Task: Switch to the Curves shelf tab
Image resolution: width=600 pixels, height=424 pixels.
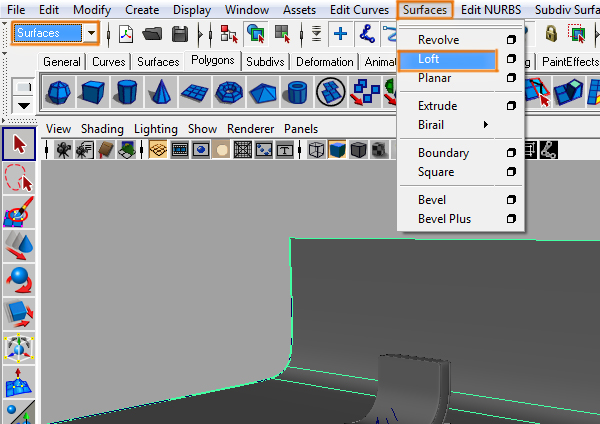Action: tap(109, 61)
